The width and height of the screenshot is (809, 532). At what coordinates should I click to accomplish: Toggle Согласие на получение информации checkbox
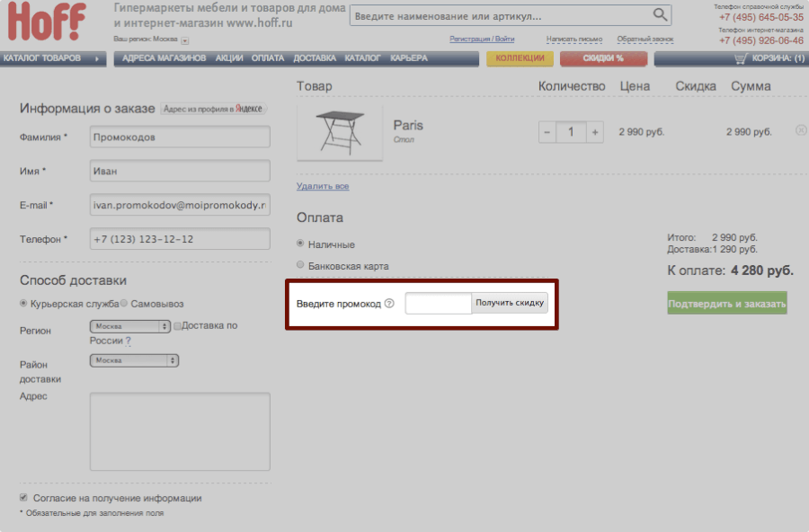23,498
